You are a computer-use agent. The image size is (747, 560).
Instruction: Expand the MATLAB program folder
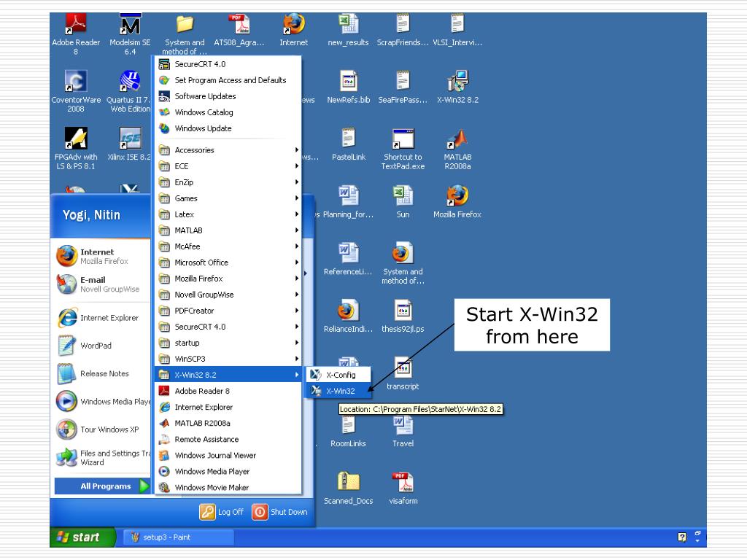(x=228, y=230)
